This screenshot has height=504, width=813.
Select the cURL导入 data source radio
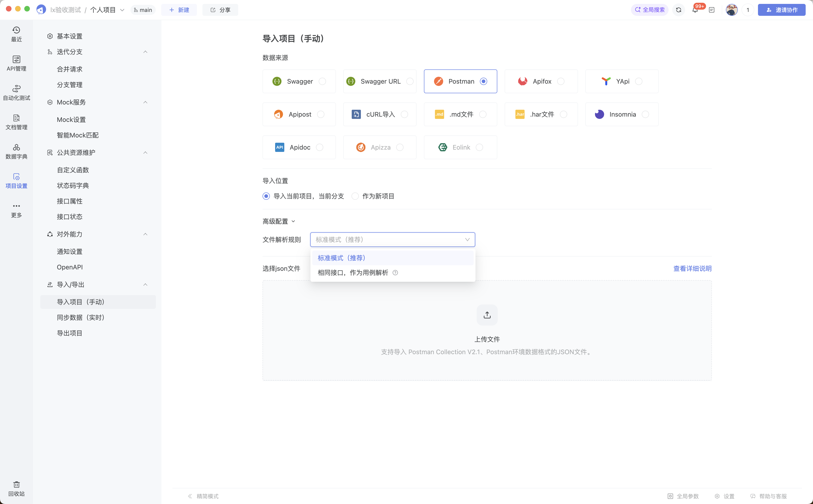coord(404,114)
